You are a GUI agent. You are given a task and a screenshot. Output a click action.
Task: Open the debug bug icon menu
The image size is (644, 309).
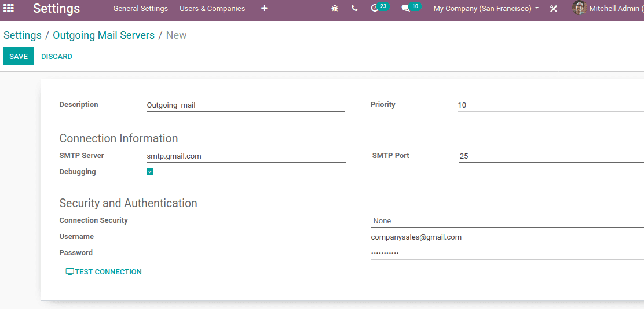tap(335, 8)
